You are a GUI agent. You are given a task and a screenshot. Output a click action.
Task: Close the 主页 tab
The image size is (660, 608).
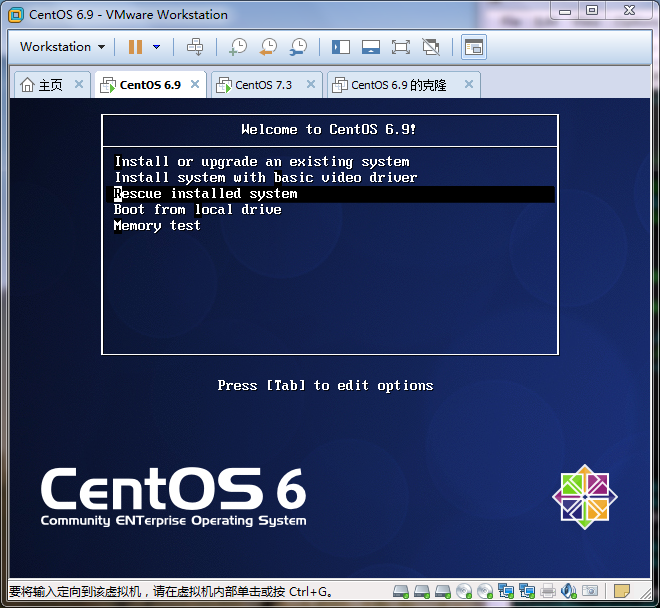tap(79, 84)
